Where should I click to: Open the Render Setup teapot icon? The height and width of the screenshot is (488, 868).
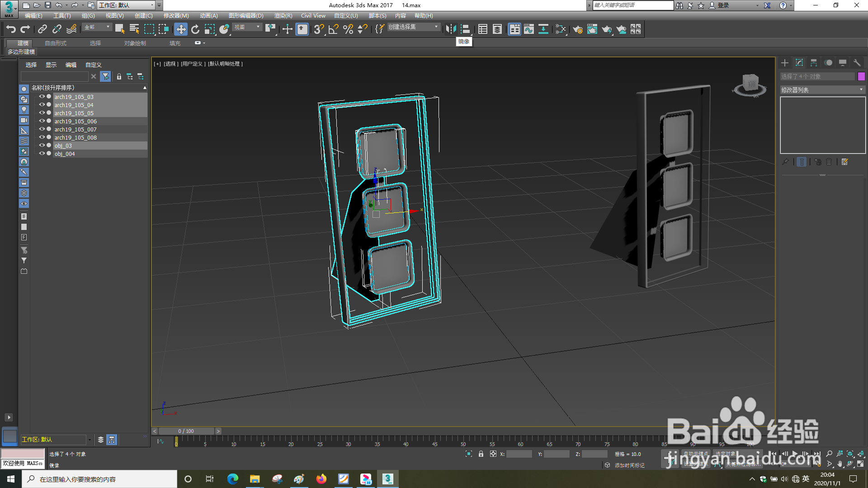pos(577,29)
